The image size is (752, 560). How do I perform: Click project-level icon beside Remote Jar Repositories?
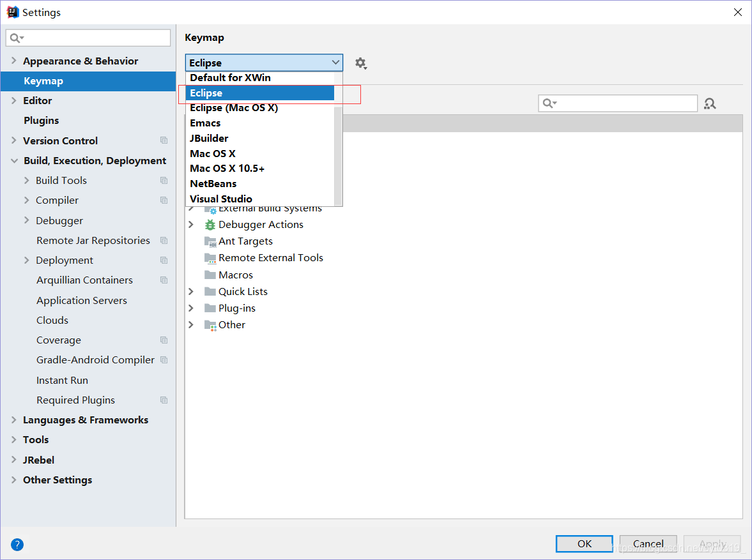[x=164, y=240]
